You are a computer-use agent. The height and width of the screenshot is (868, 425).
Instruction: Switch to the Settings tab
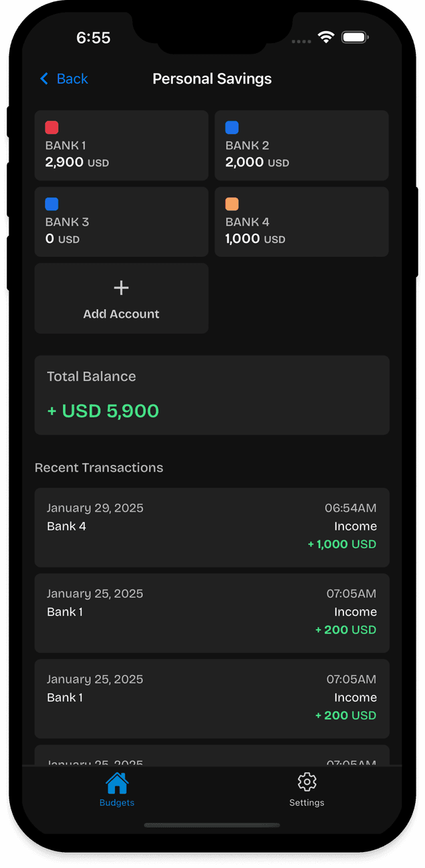[306, 790]
